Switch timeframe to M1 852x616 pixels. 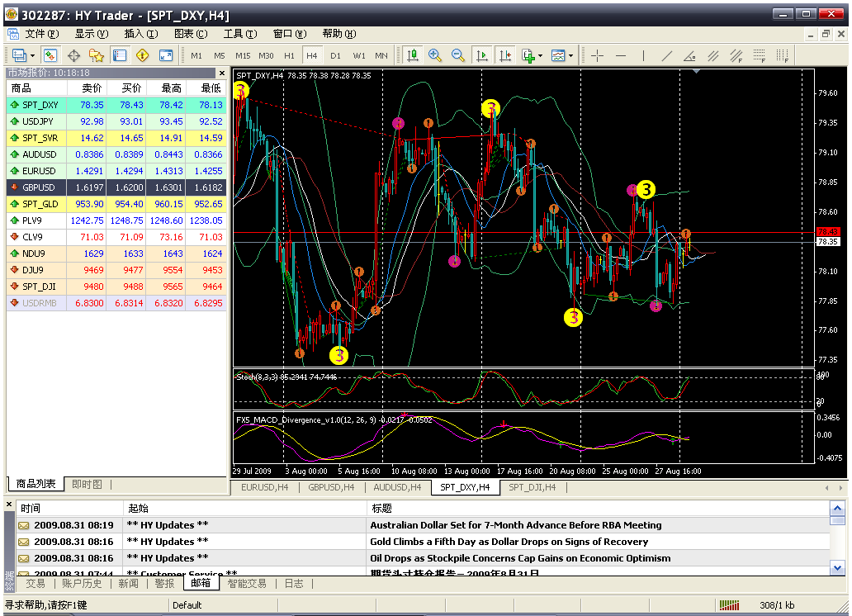196,55
